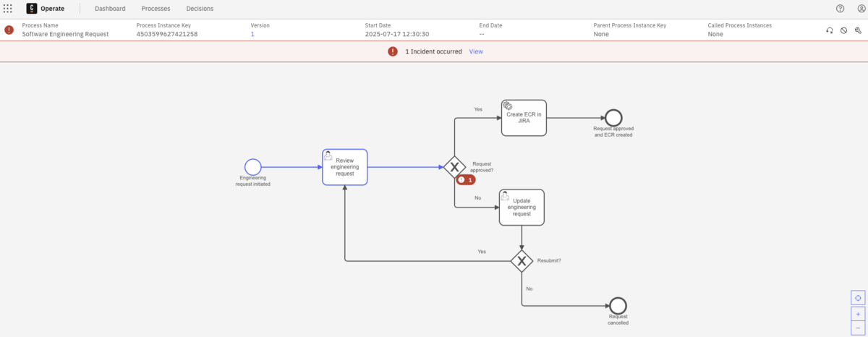Image resolution: width=868 pixels, height=337 pixels.
Task: Click the modify instance wrench icon
Action: coord(858,30)
